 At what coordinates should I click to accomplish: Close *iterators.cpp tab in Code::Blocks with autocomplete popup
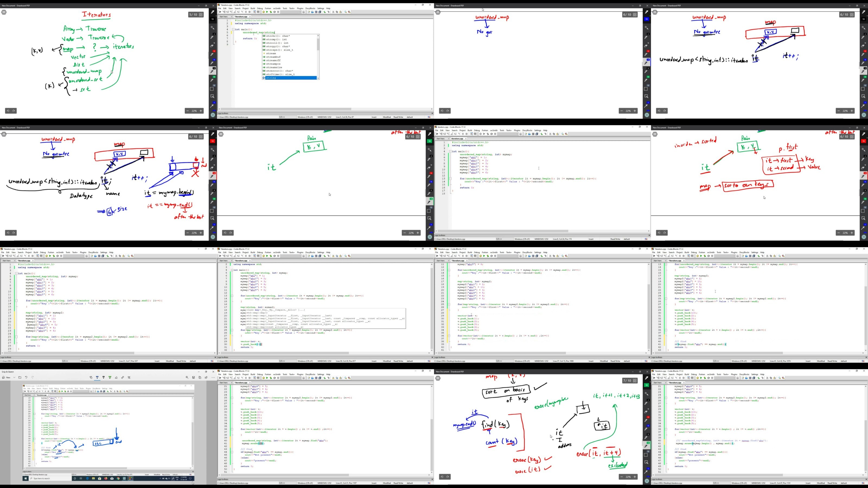coord(250,17)
